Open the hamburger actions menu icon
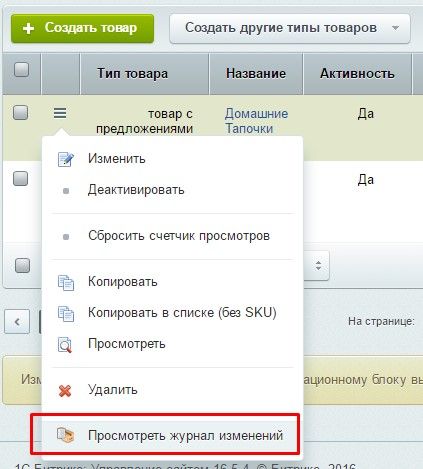 pyautogui.click(x=60, y=113)
